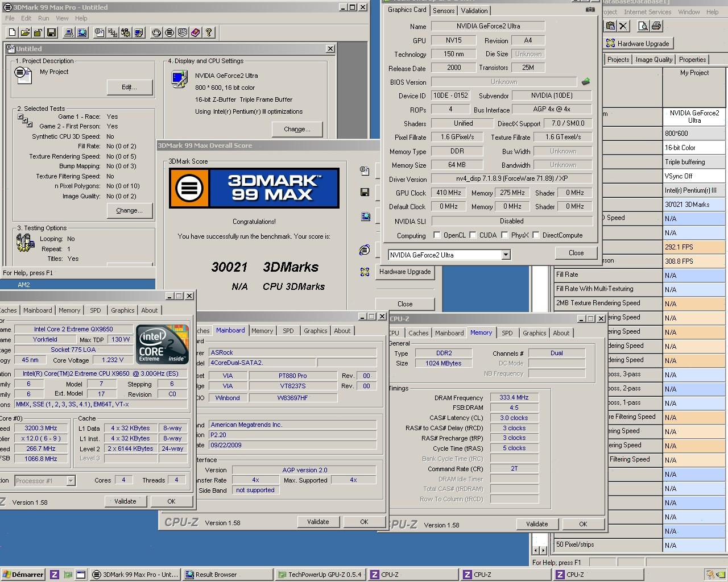Screen dimensions: 728x582
Task: Switch to Sensors tab in GPU-Z
Action: point(444,10)
